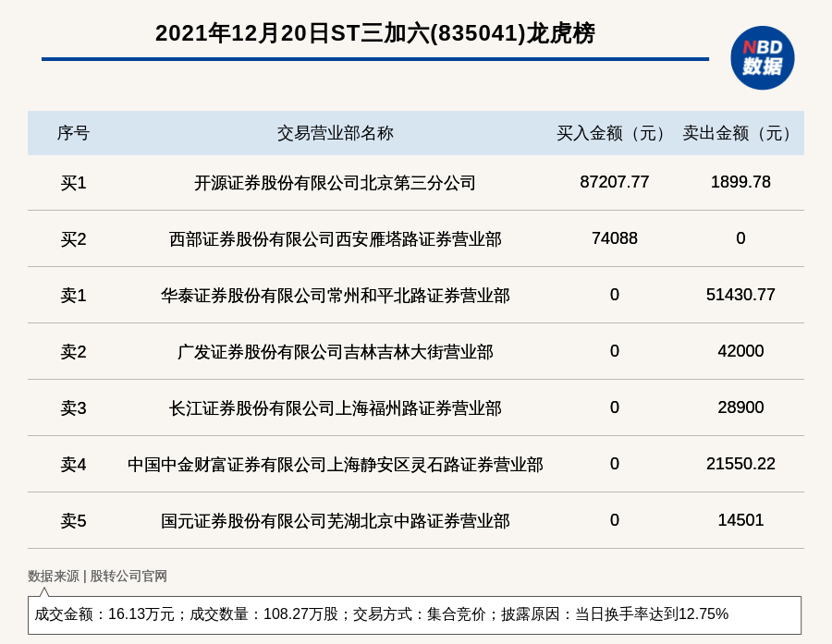Click sell amount 51430.77 cell
Screen dimensions: 832x644
(x=740, y=295)
